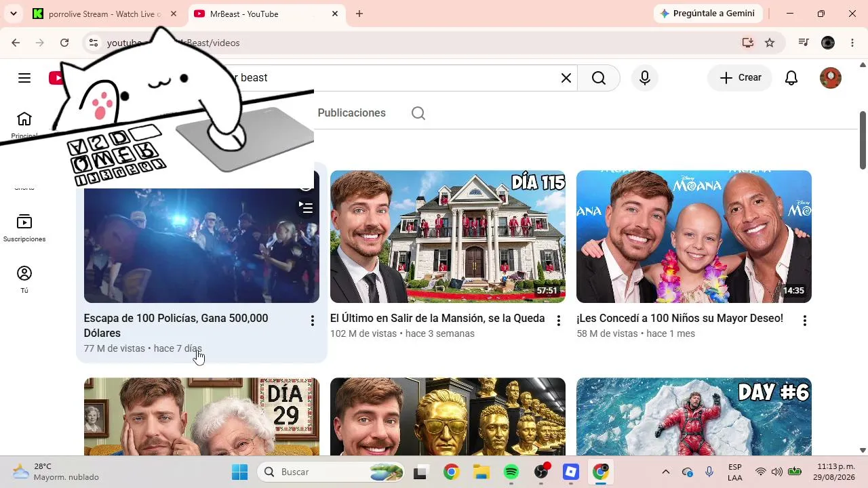Reload the current page
The height and width of the screenshot is (488, 868).
(64, 43)
